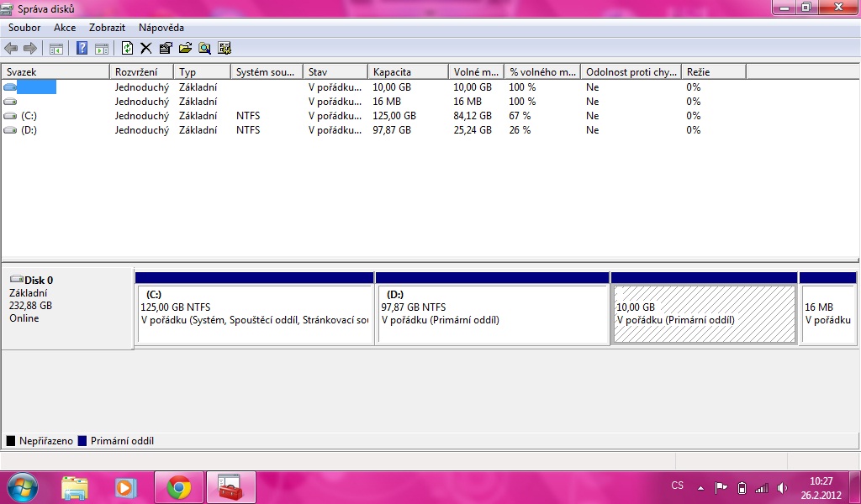Click the black X Delete toolbar icon
861x504 pixels.
(x=146, y=48)
